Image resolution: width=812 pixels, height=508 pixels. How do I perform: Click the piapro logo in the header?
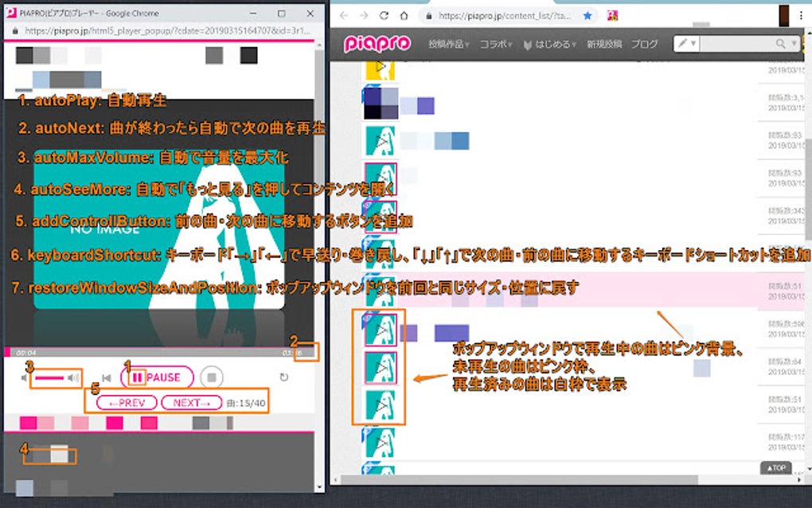pos(377,43)
